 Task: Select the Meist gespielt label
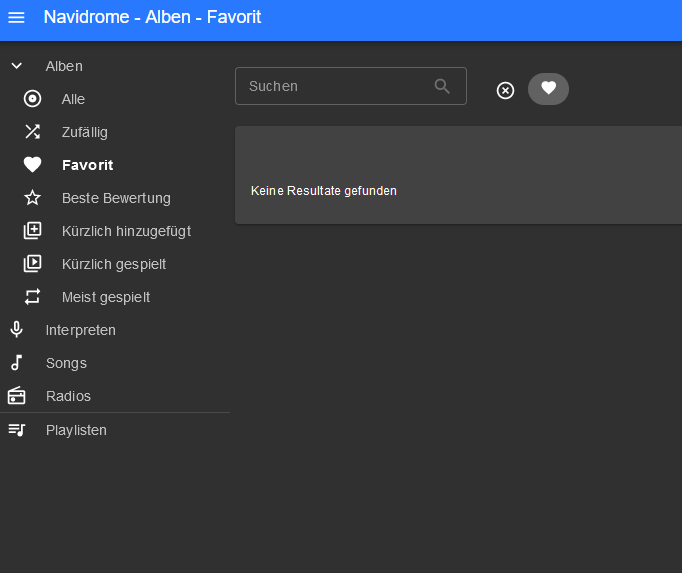[105, 297]
